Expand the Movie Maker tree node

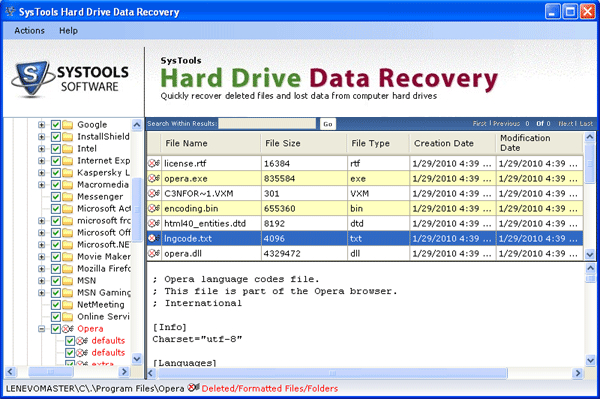tap(42, 257)
